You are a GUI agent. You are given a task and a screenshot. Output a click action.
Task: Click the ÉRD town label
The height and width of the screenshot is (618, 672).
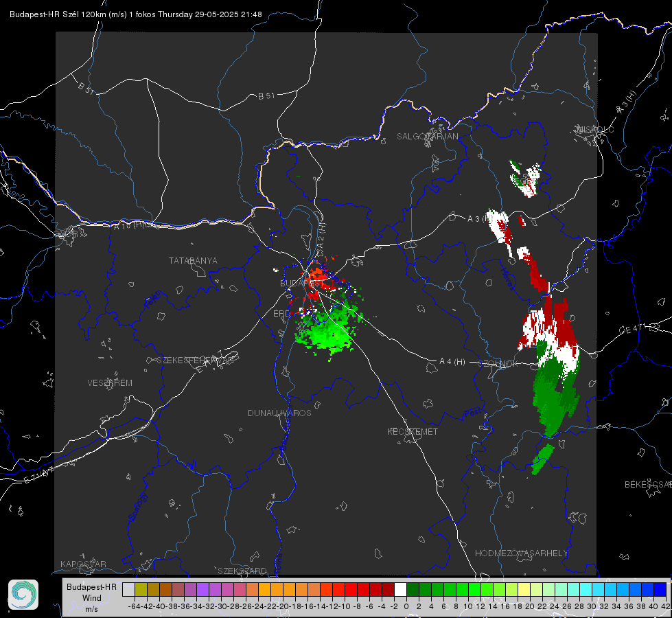point(281,314)
